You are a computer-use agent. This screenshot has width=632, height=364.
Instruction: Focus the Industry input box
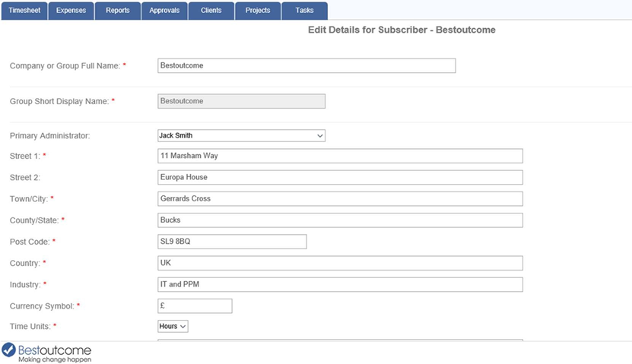[340, 284]
